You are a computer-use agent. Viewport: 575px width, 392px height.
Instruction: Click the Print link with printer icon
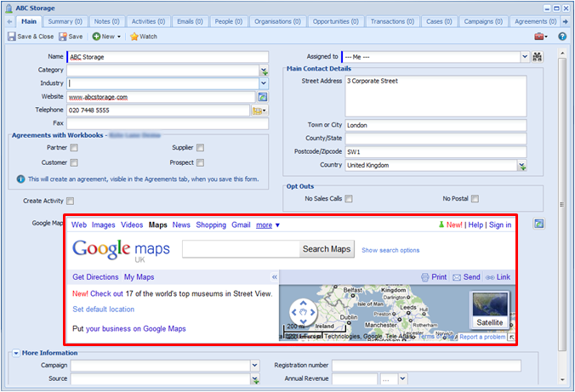click(x=434, y=277)
